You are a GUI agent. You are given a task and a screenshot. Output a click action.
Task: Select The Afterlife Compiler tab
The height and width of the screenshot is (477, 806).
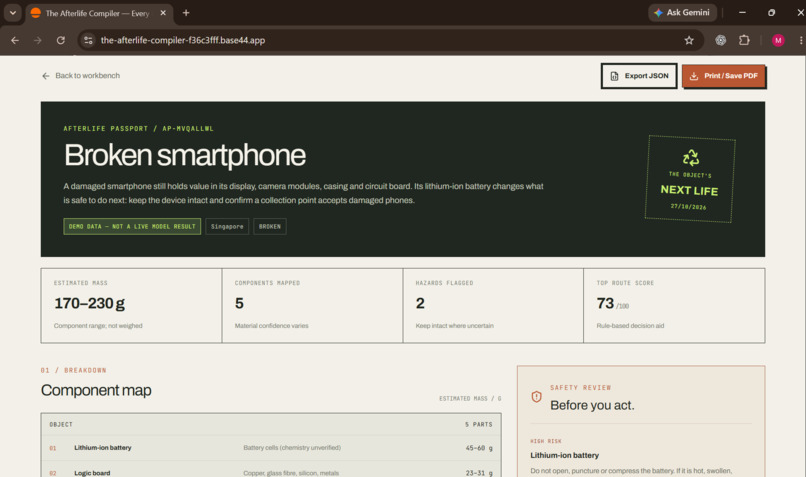pyautogui.click(x=98, y=13)
